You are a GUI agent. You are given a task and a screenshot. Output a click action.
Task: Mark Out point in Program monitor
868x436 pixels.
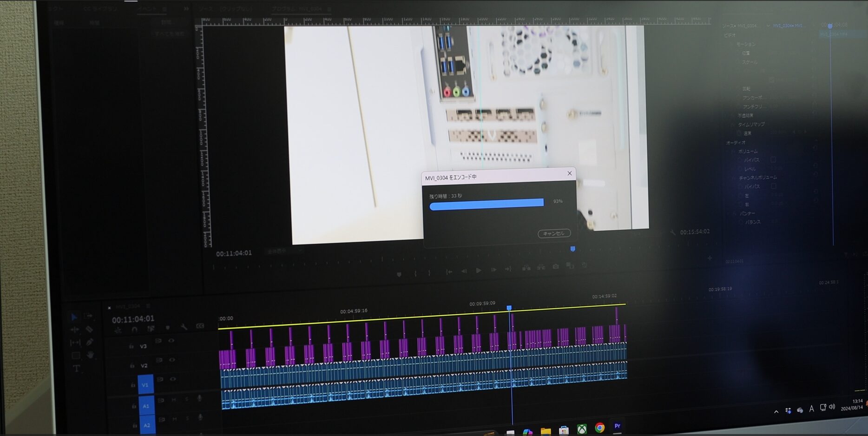[x=429, y=273]
